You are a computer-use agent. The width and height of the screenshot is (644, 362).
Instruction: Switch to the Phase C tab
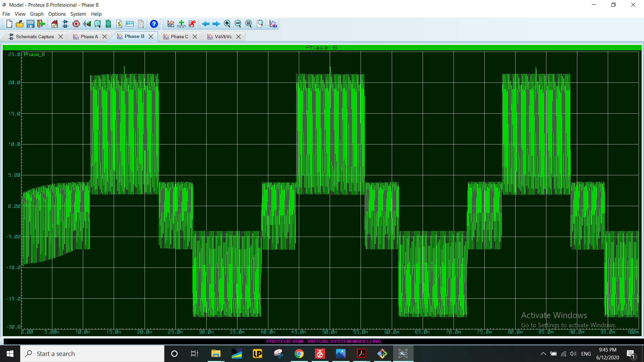tap(179, 37)
